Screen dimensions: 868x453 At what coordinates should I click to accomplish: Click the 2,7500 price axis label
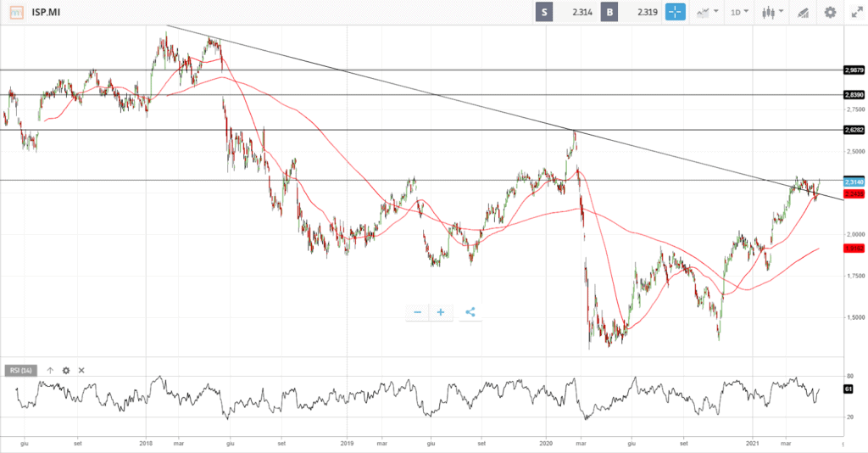coord(855,109)
